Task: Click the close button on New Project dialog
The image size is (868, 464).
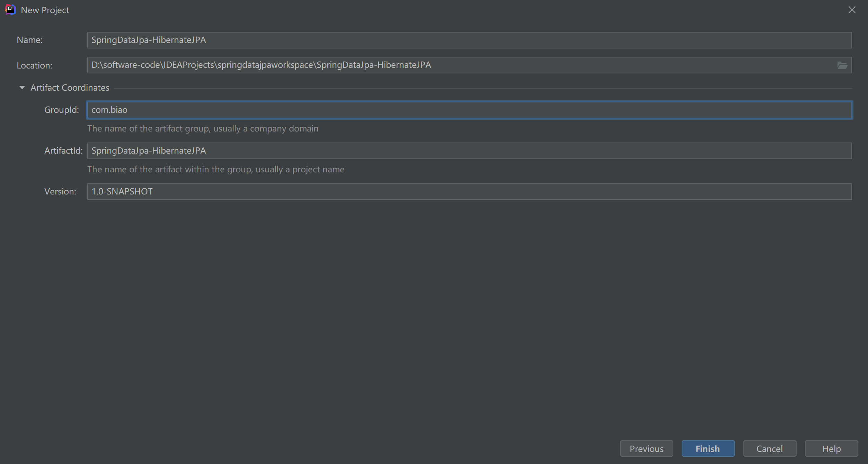Action: [x=852, y=10]
